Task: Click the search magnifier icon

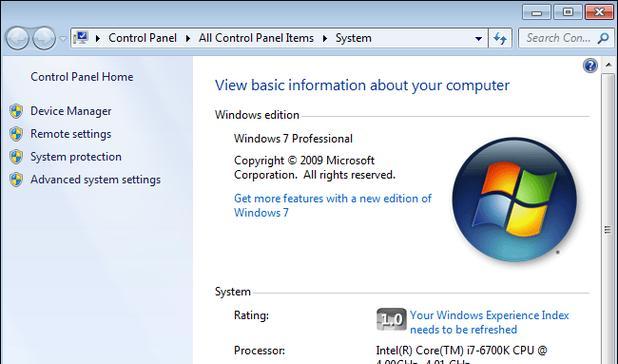Action: [603, 38]
